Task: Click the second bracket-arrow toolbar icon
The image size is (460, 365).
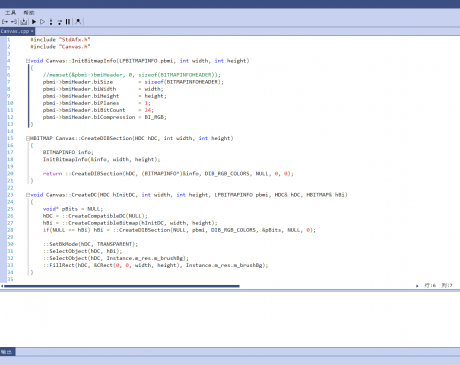Action: 14,22
